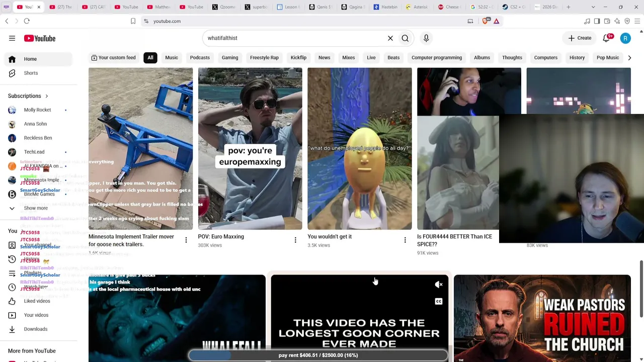Open options for You wouldn't get it video
The image size is (644, 362).
(405, 240)
